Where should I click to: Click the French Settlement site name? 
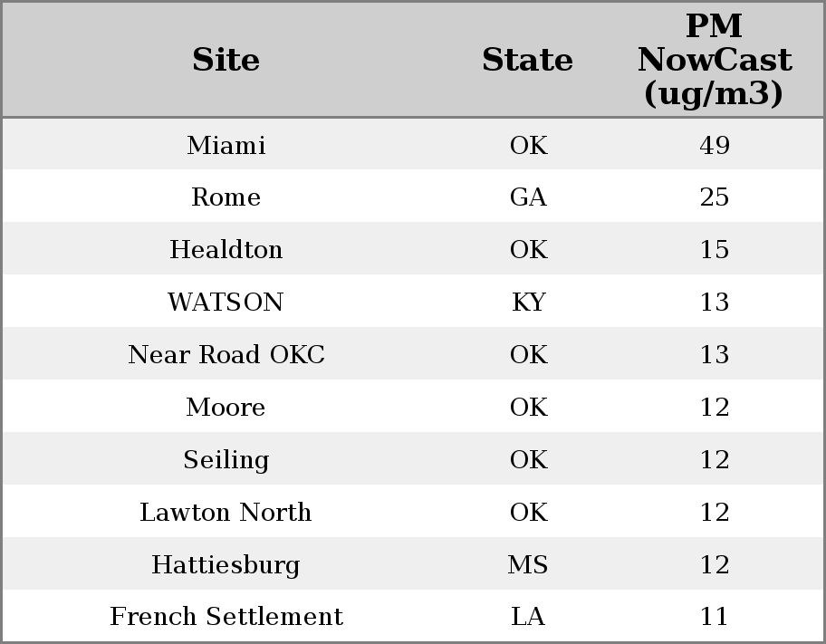pos(226,617)
